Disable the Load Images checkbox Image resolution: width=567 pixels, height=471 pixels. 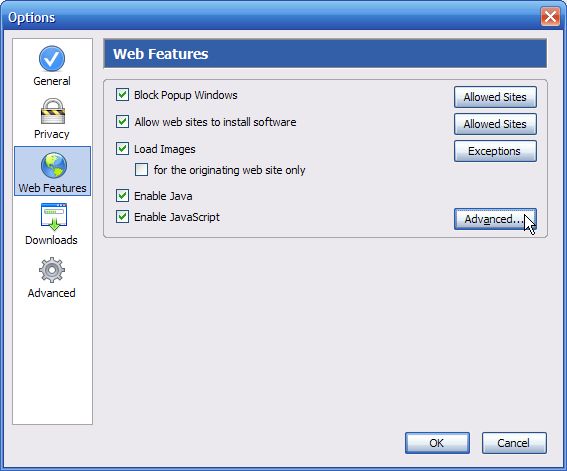[x=122, y=149]
